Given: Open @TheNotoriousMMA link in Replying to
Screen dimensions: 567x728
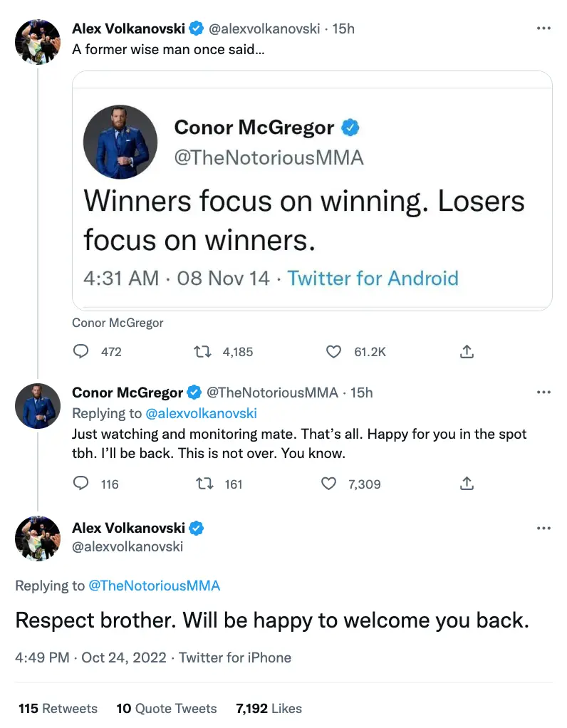Looking at the screenshot, I should click(x=154, y=586).
